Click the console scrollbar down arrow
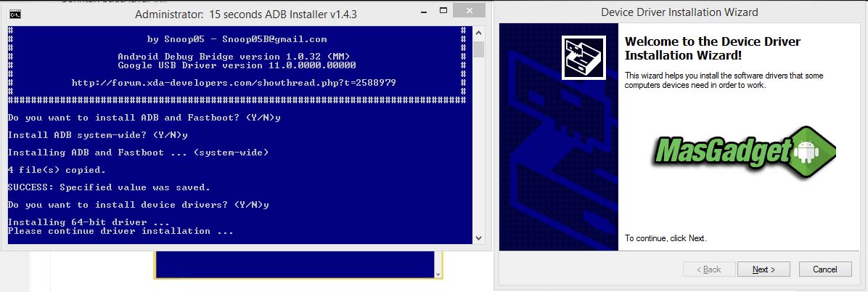868x292 pixels. (479, 238)
